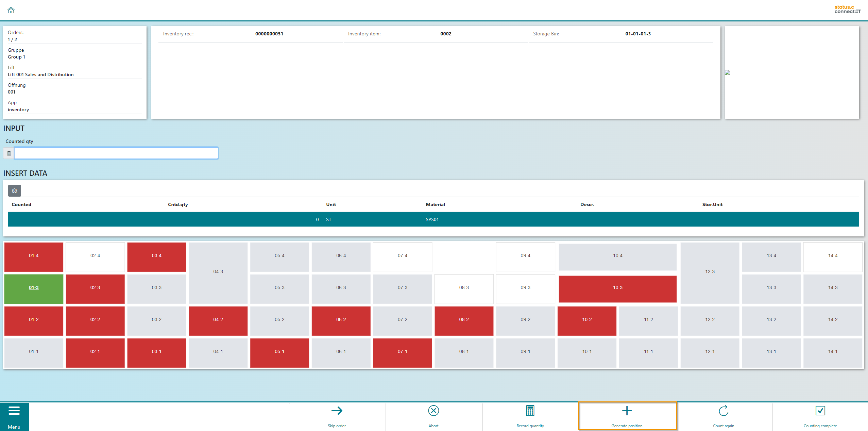
Task: Click Counting complete checkmark icon
Action: (x=820, y=411)
